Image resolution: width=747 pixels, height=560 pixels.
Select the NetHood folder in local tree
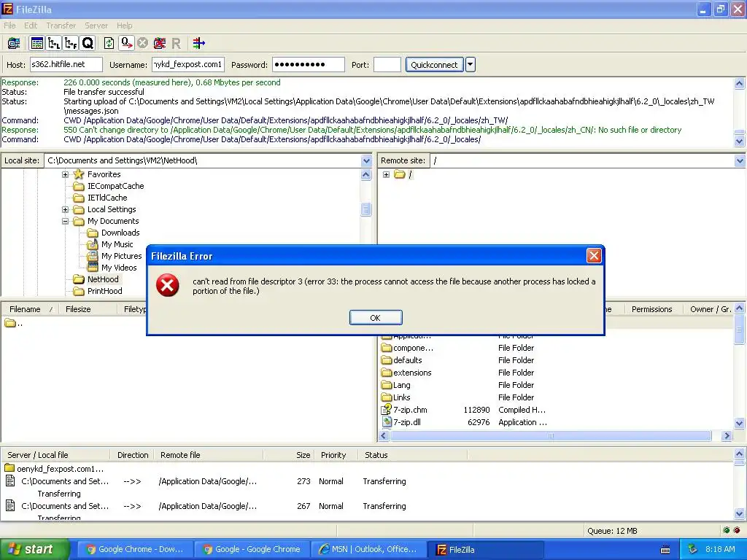[103, 279]
